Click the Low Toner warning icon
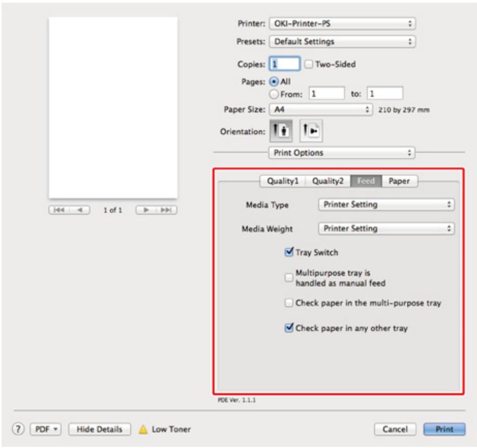Image resolution: width=477 pixels, height=448 pixels. [x=143, y=429]
